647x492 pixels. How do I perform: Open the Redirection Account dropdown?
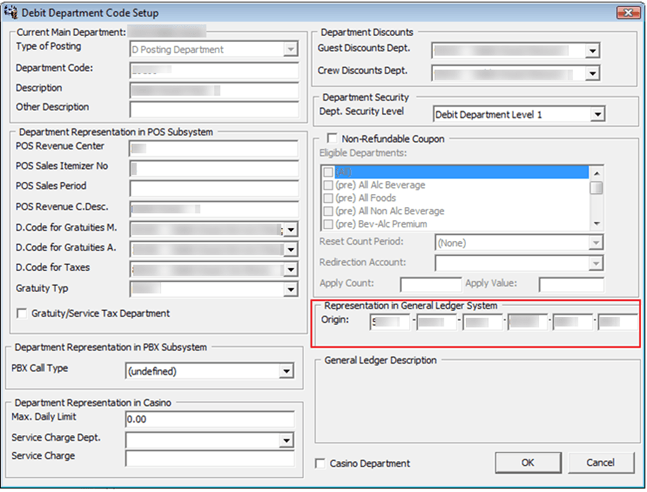(596, 263)
